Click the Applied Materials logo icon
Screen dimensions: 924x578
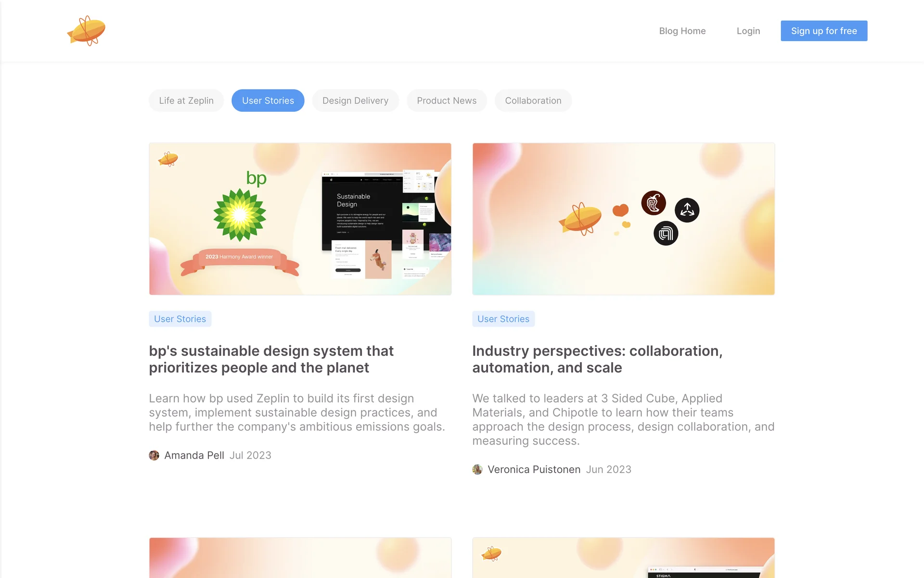click(x=666, y=234)
